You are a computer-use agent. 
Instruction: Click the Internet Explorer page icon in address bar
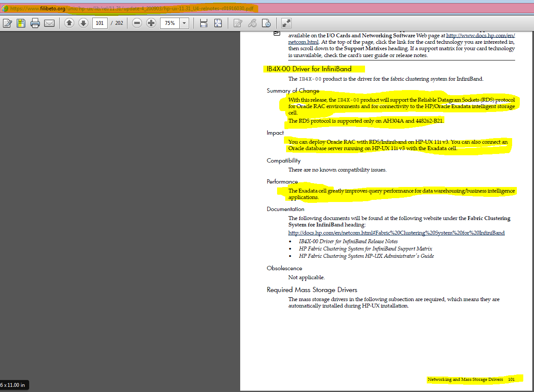(5, 9)
